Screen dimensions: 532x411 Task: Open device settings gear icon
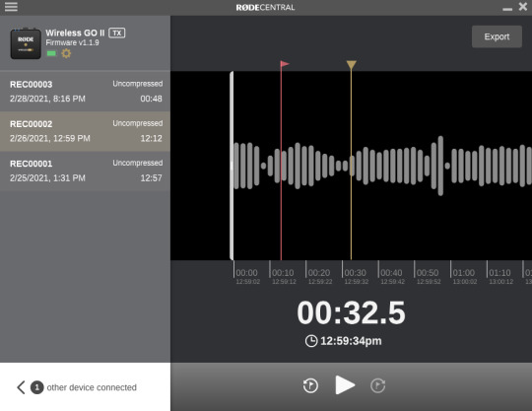[x=66, y=53]
